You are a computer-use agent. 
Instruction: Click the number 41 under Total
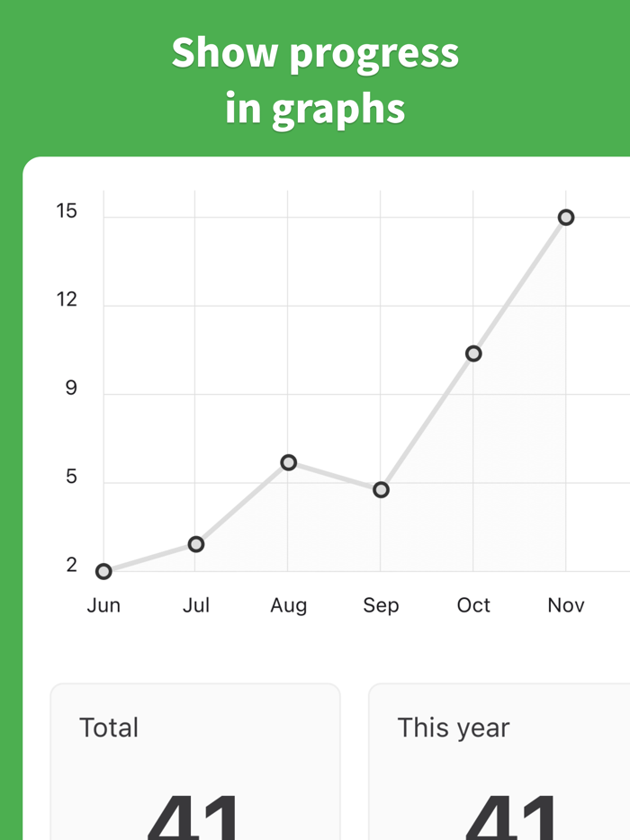[196, 818]
